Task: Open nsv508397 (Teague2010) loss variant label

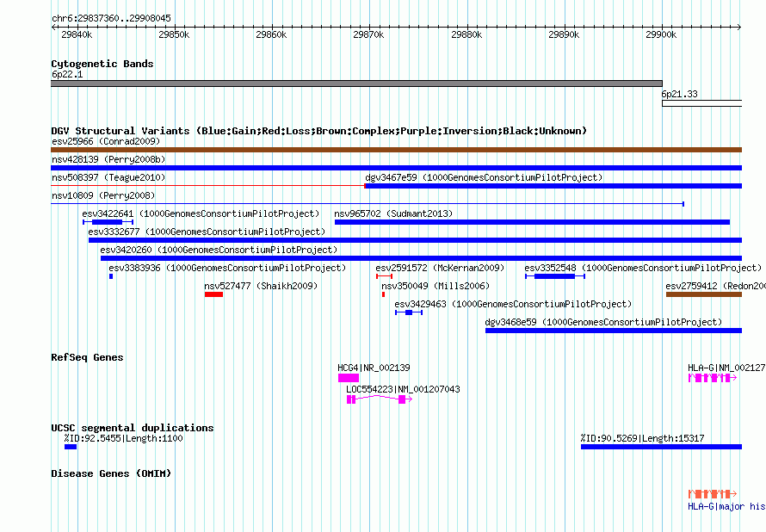Action: (108, 177)
